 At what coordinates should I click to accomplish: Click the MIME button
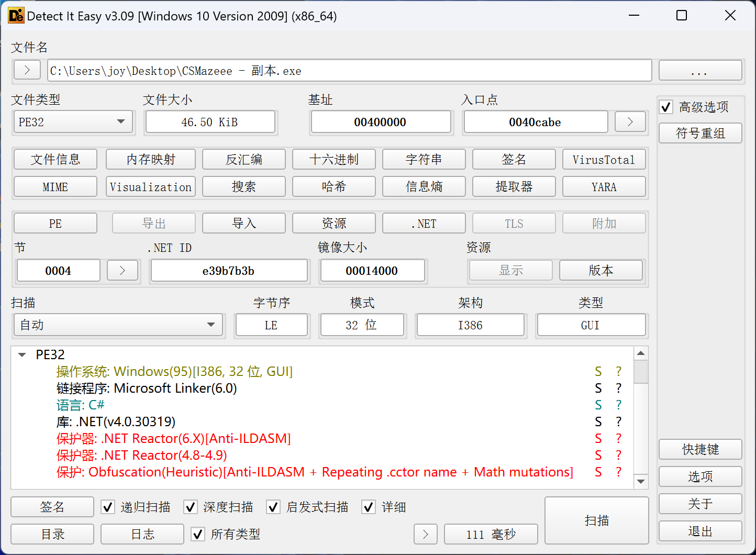tap(55, 187)
